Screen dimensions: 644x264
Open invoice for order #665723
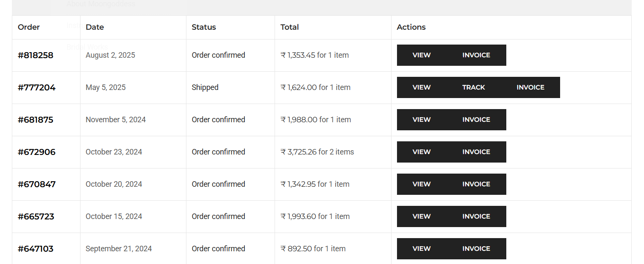click(476, 216)
